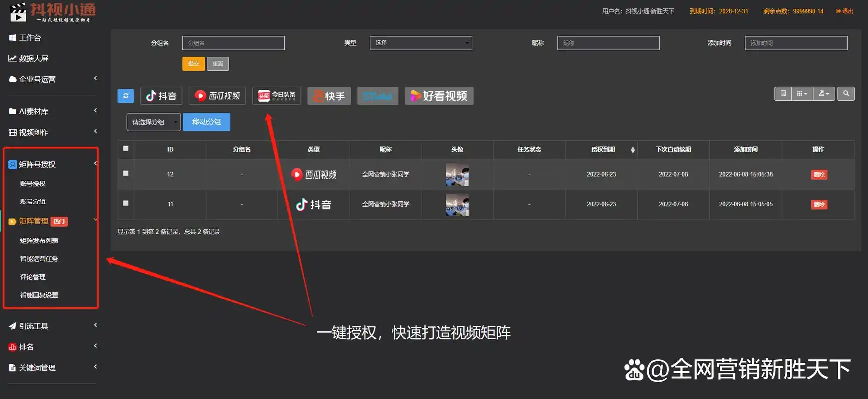Authorize a 好看视频 account
Screen dimensions: 868x399
(439, 96)
